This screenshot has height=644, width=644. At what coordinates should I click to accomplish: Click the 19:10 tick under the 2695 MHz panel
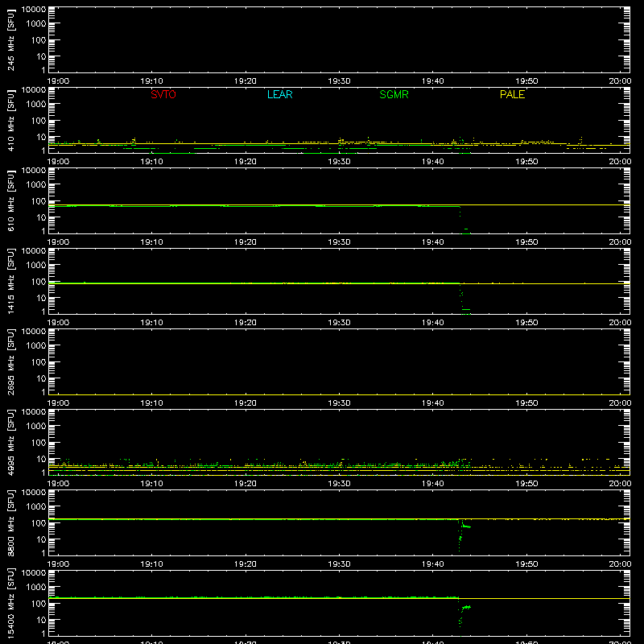click(x=152, y=403)
